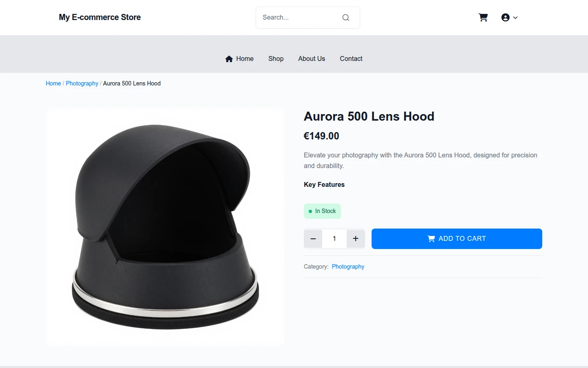
Task: Follow the Photography breadcrumb link
Action: click(82, 83)
